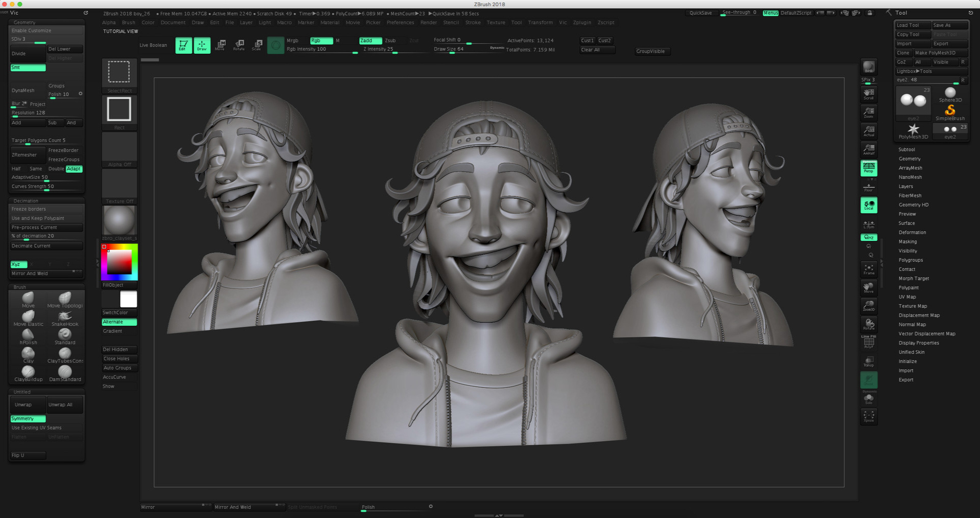The image size is (980, 518).
Task: Expand the Deformation section
Action: [x=912, y=232]
